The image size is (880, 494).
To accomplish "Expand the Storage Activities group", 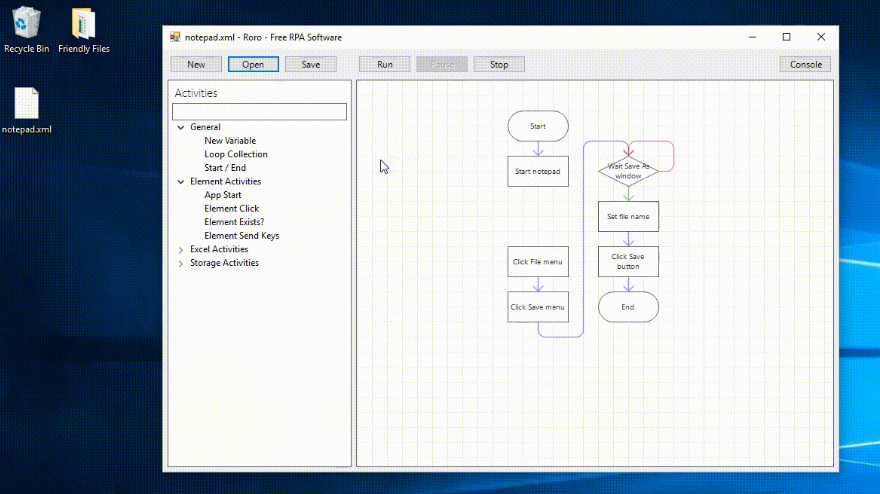I will click(181, 263).
